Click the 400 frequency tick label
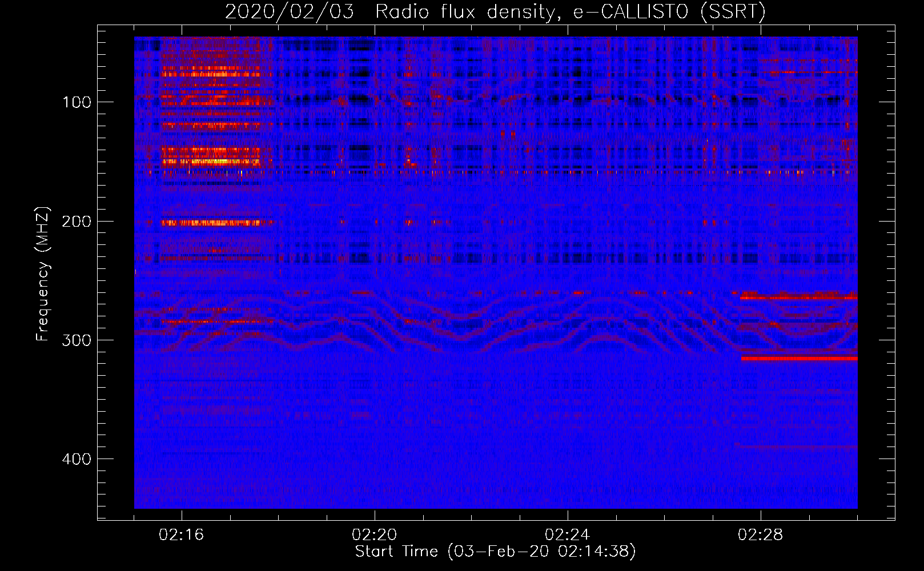 pyautogui.click(x=77, y=459)
